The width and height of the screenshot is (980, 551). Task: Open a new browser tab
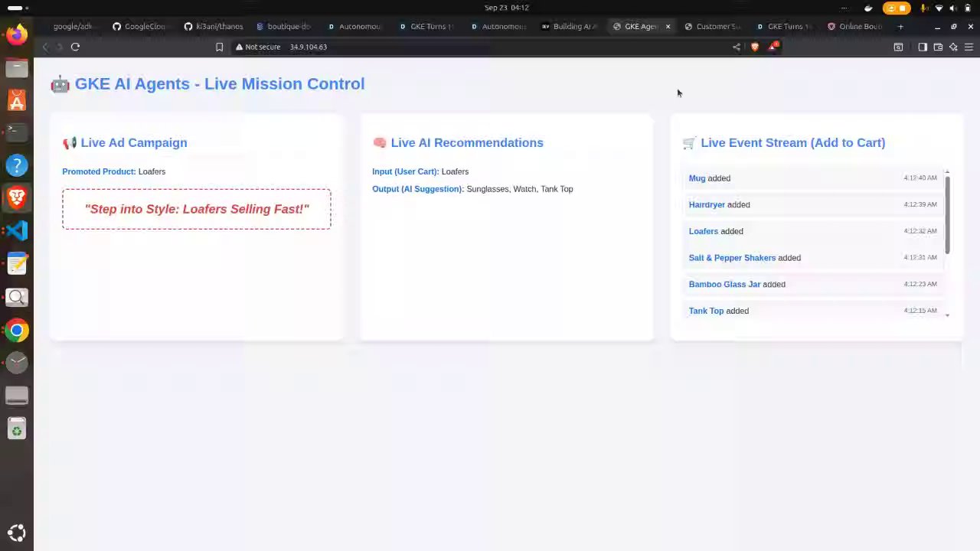(x=900, y=26)
